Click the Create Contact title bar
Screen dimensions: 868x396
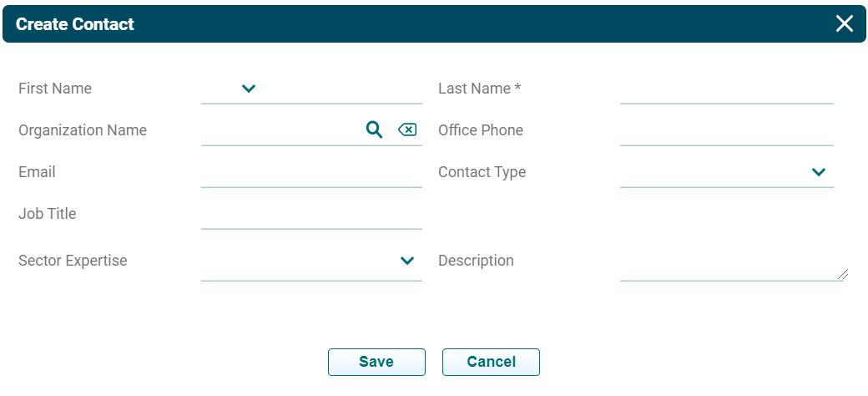[417, 23]
